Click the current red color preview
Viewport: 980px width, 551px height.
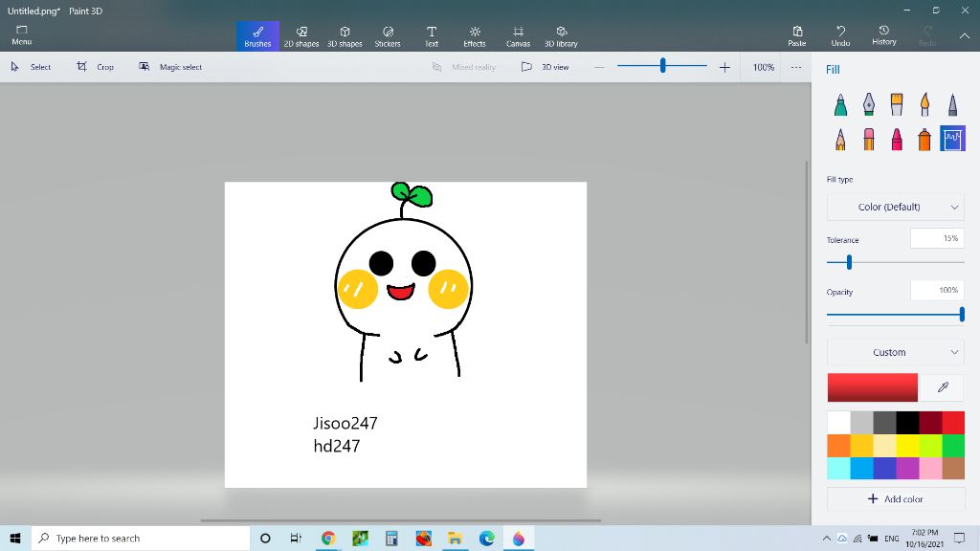coord(873,387)
